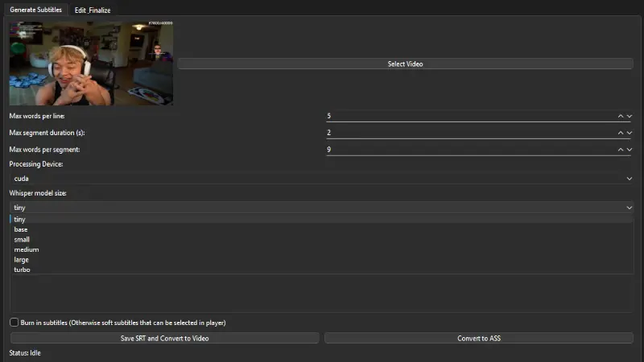The height and width of the screenshot is (362, 644).
Task: Decrease Max words per segment value
Action: pyautogui.click(x=630, y=150)
